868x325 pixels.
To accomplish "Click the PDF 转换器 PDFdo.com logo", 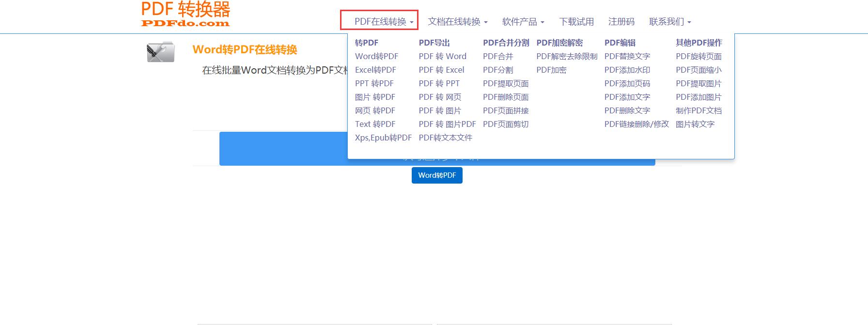I will 186,14.
